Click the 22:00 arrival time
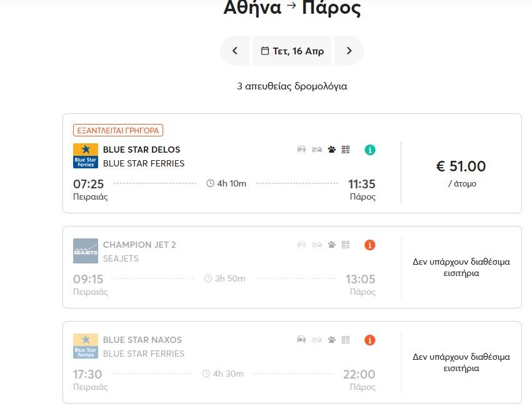Viewport: 532px width, 408px height. [359, 374]
